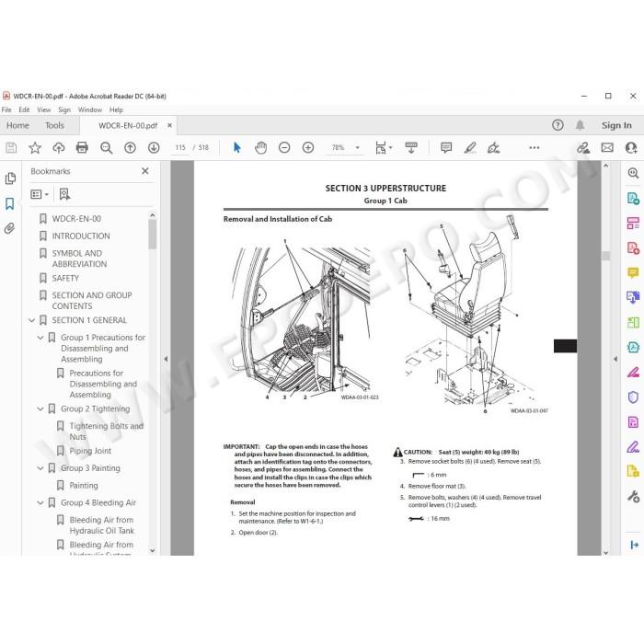Add a bookmark star in toolbar
Viewport: 644px width, 644px height.
tap(35, 147)
